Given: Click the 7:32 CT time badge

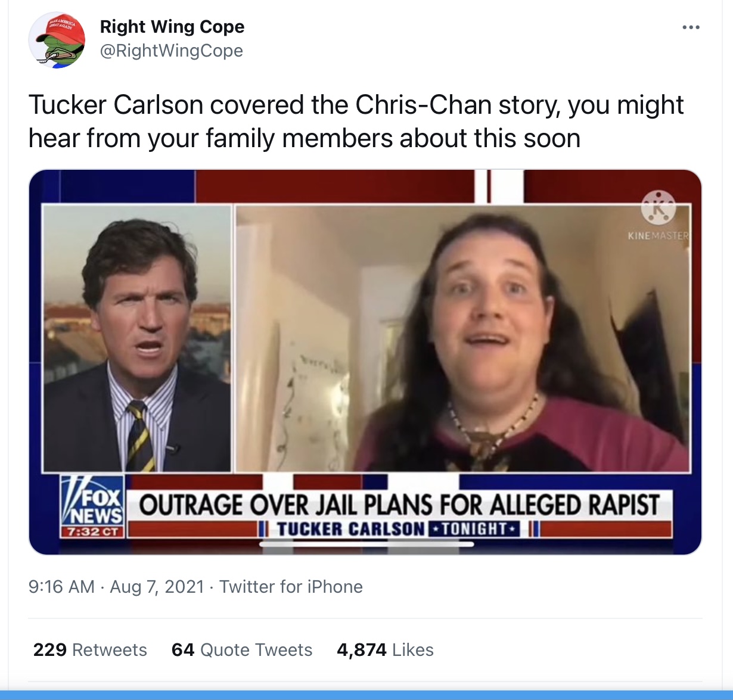Looking at the screenshot, I should point(92,531).
